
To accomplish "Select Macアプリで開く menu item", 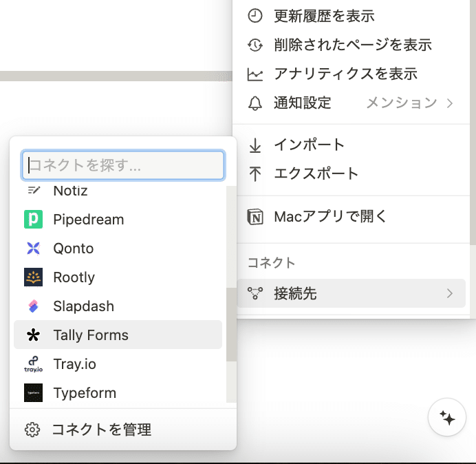I will pos(351,217).
